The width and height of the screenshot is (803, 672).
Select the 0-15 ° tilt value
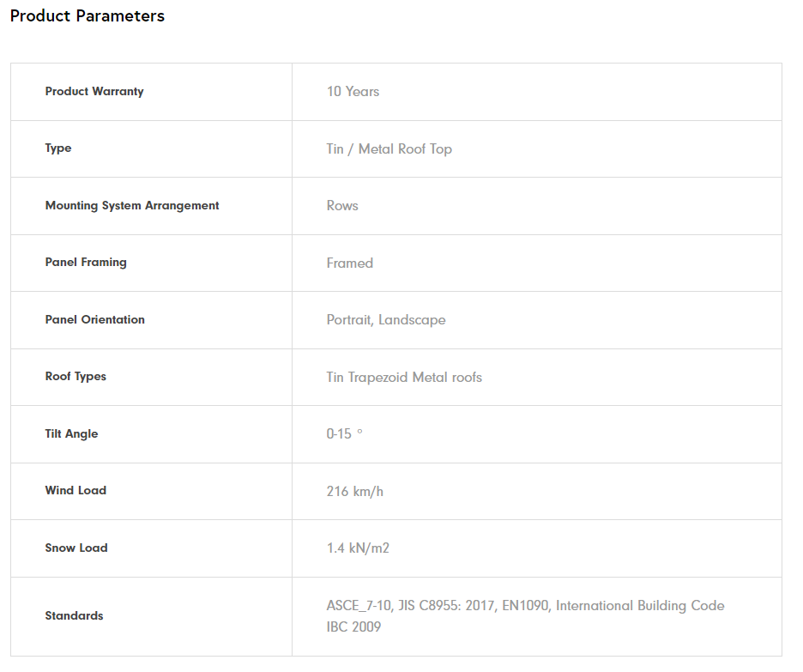coord(344,434)
